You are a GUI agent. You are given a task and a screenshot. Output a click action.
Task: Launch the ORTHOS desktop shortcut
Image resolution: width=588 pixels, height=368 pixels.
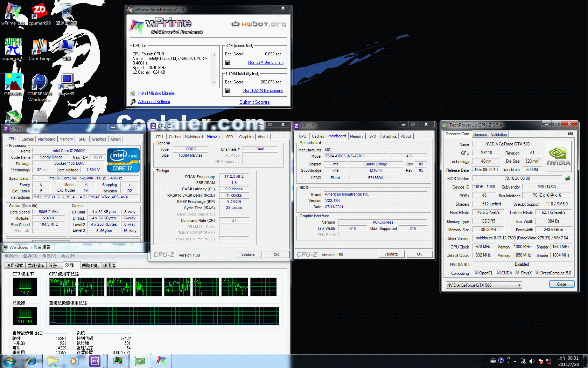pos(13,85)
